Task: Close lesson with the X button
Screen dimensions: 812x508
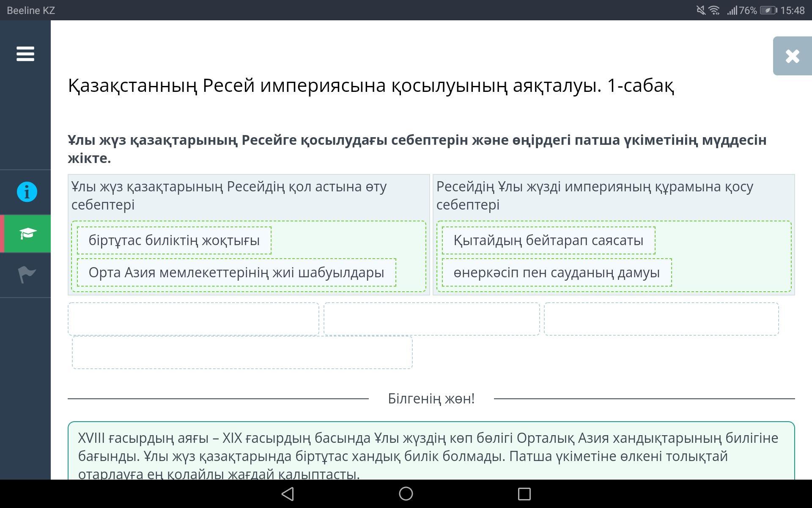Action: 792,56
